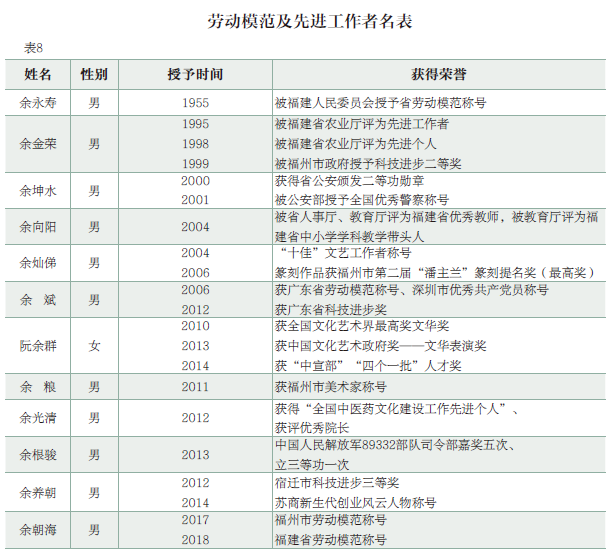Click the 姓名 column header
This screenshot has width=611, height=559.
[38, 75]
